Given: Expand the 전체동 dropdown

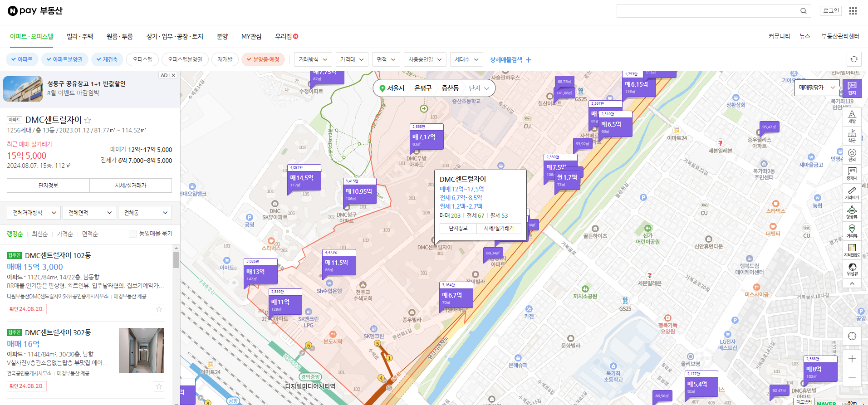Looking at the screenshot, I should tap(145, 213).
